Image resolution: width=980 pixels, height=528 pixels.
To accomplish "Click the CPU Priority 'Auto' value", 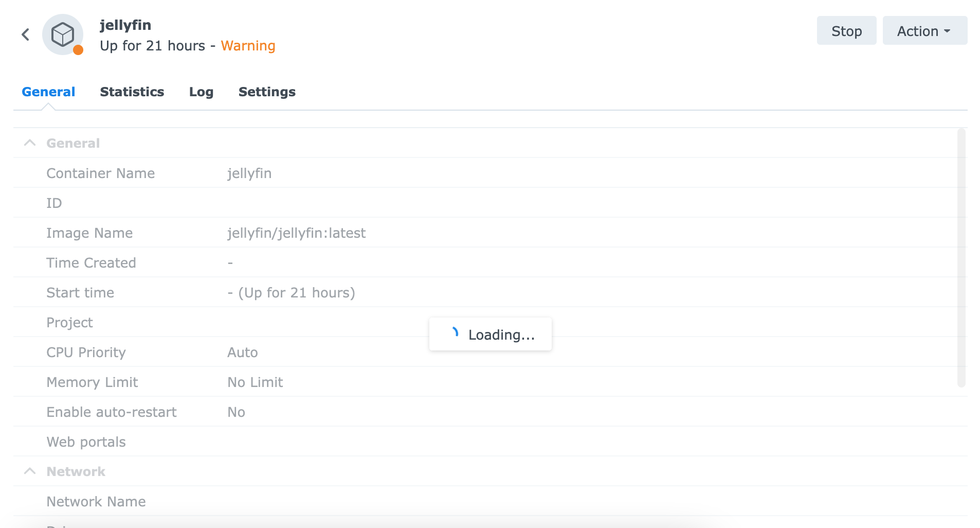I will pyautogui.click(x=242, y=353).
